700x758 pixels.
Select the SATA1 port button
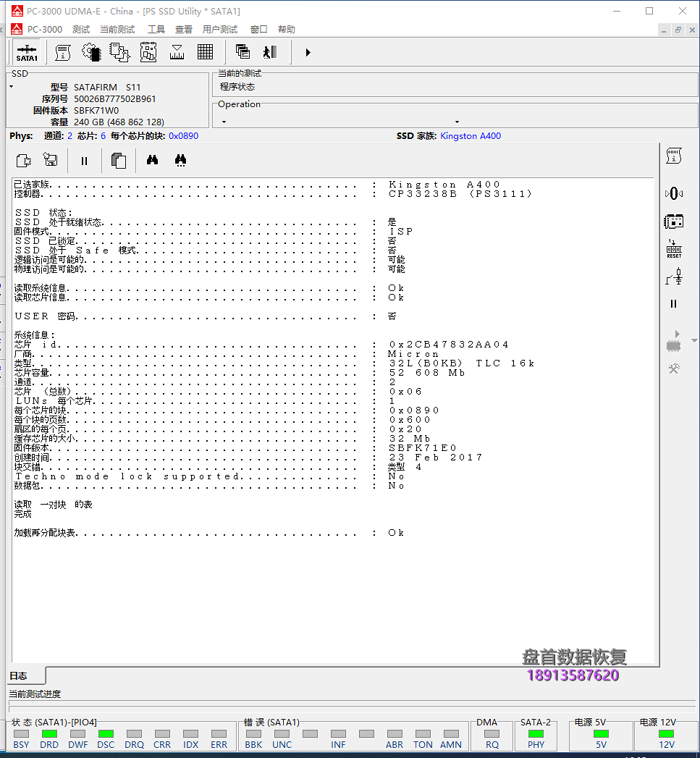27,53
